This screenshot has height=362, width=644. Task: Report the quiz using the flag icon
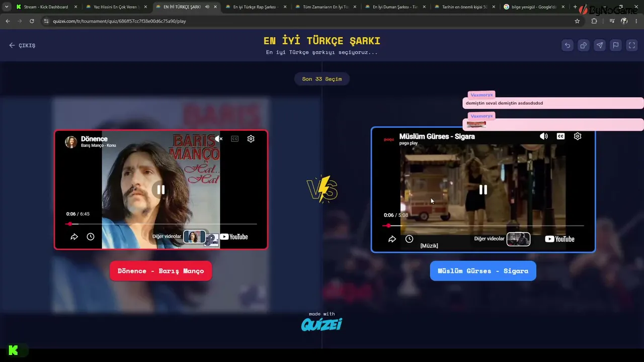[x=616, y=45]
